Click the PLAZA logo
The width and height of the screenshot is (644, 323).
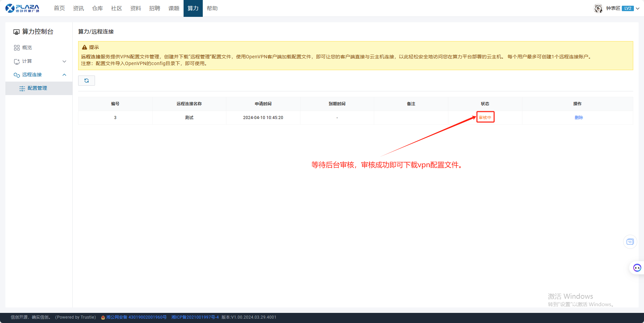click(x=22, y=8)
